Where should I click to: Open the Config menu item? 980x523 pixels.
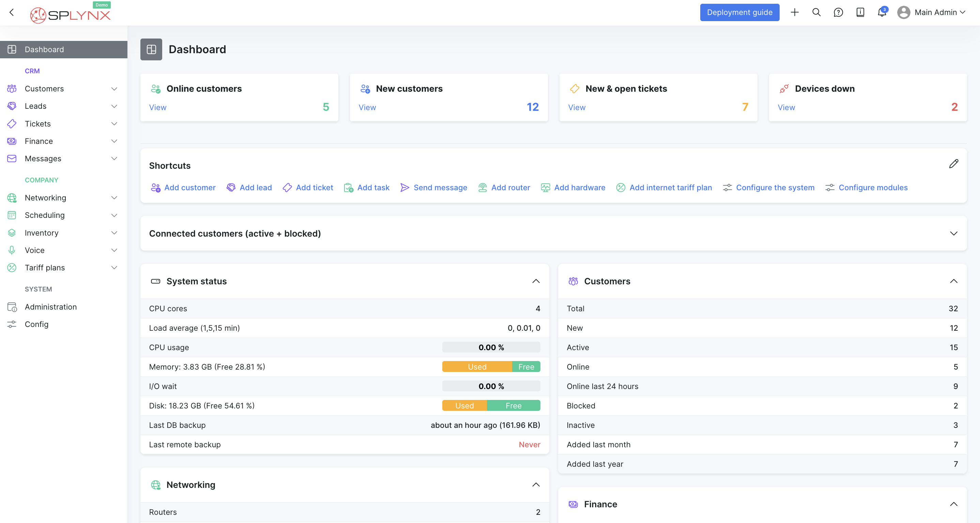click(36, 324)
